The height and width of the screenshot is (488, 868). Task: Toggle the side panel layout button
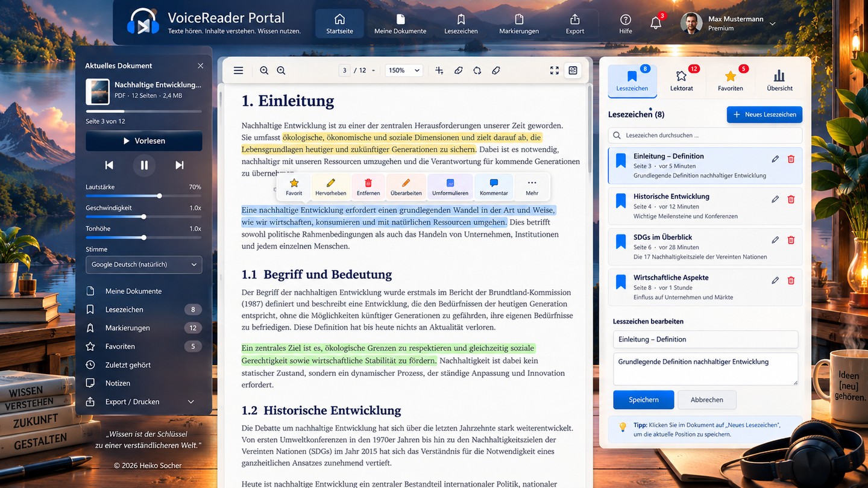573,70
